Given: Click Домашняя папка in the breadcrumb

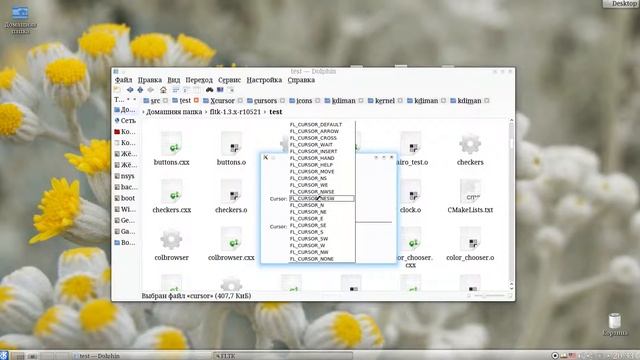Looking at the screenshot, I should tap(174, 112).
